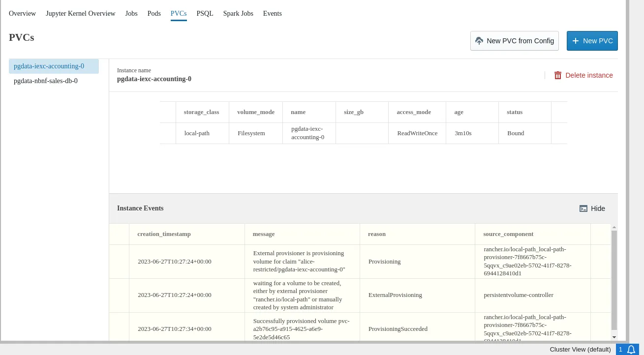This screenshot has width=644, height=355.
Task: Hide the Instance Events panel
Action: (x=592, y=208)
